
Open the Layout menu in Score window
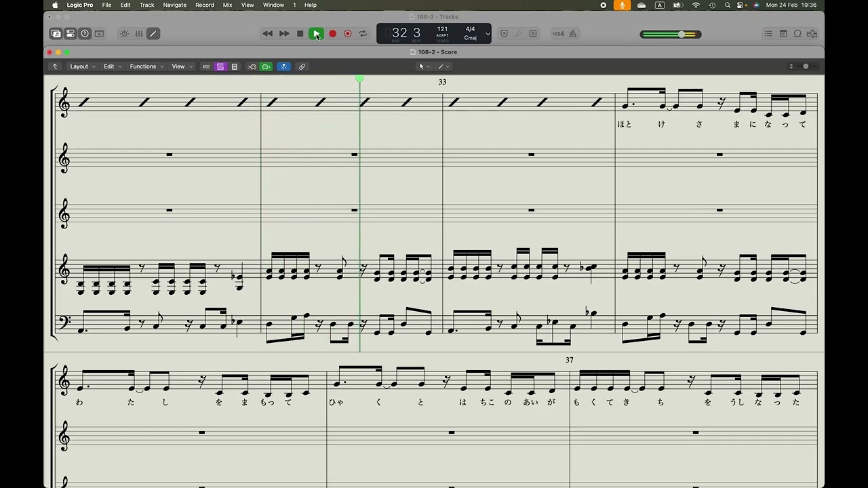[82, 66]
